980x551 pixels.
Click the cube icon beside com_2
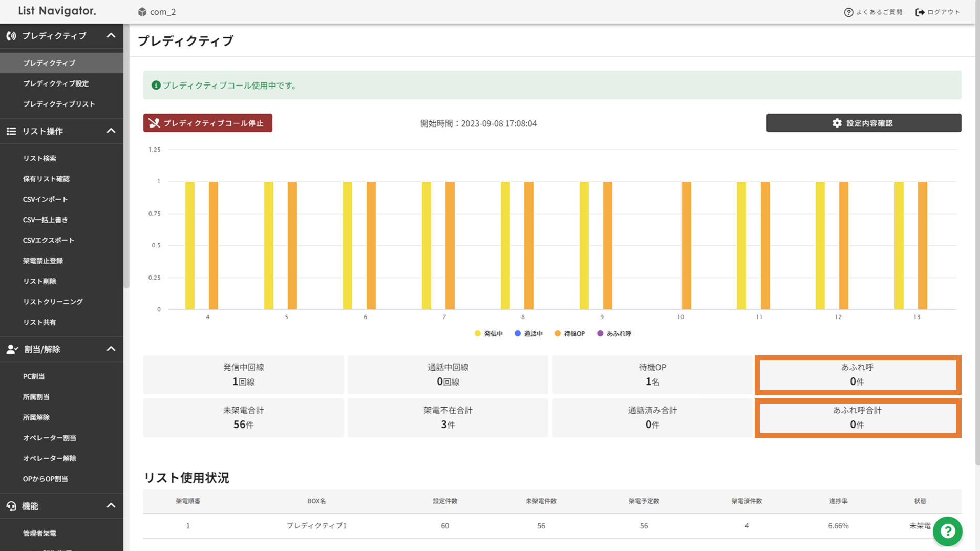(142, 12)
